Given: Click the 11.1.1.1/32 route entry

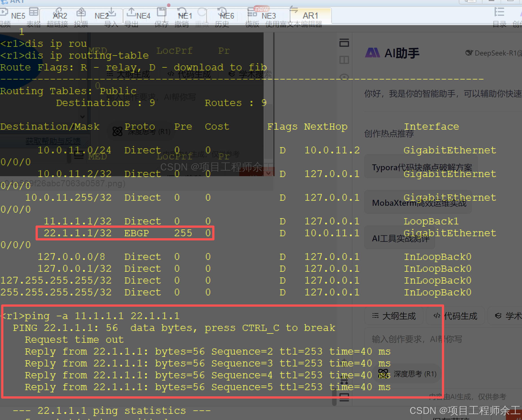Looking at the screenshot, I should pos(77,221).
